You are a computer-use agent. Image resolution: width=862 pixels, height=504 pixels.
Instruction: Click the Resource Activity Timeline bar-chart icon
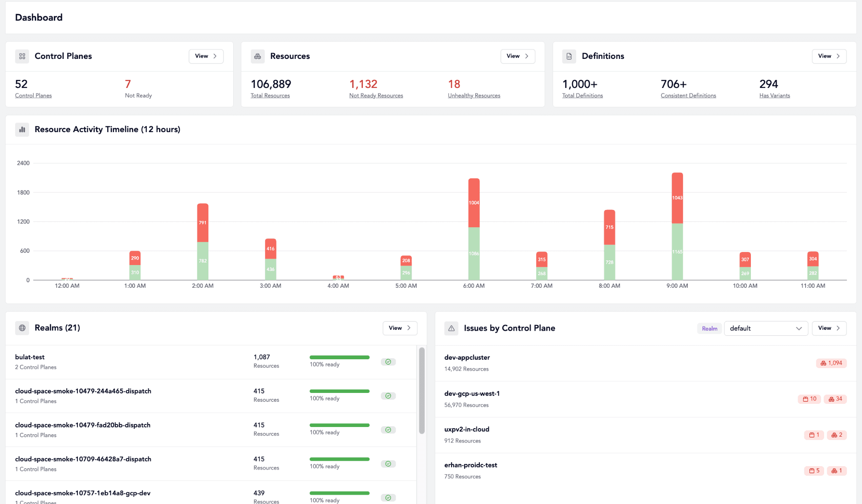(x=22, y=130)
